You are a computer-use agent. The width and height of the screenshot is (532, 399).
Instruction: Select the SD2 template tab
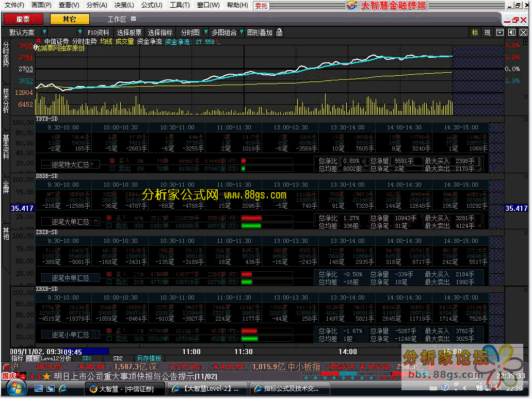click(118, 358)
